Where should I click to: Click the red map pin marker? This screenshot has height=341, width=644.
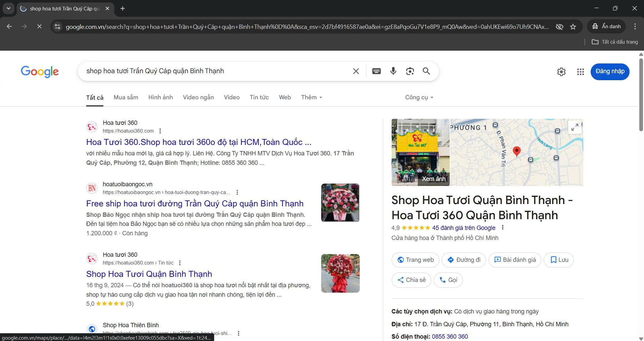click(x=517, y=151)
